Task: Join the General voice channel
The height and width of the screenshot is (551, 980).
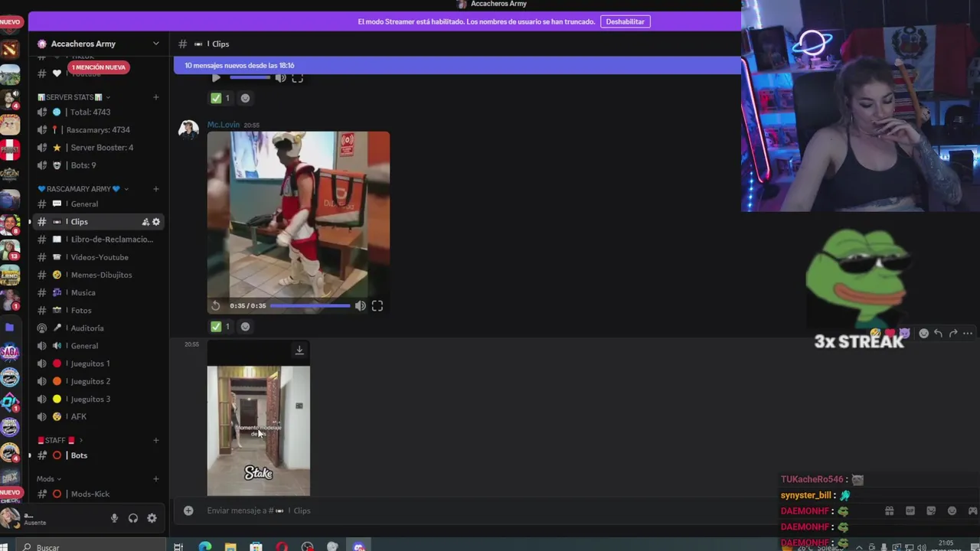Action: coord(98,346)
